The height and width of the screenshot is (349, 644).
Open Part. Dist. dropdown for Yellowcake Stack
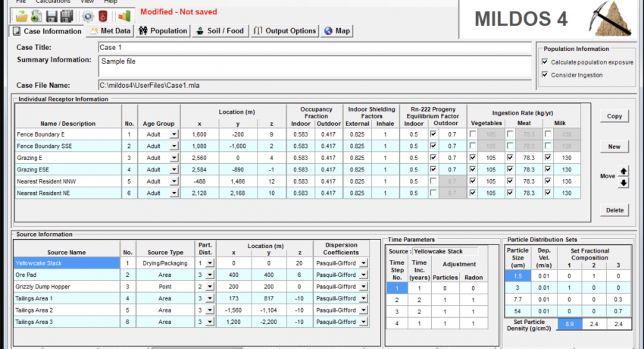pos(210,263)
